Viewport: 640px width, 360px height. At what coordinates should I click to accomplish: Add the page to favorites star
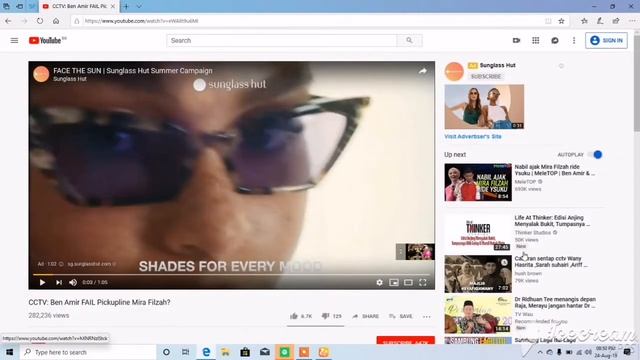click(561, 21)
